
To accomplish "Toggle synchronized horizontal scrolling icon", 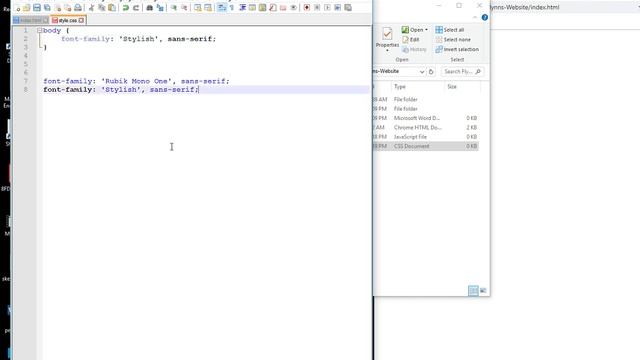I will click(x=208, y=8).
